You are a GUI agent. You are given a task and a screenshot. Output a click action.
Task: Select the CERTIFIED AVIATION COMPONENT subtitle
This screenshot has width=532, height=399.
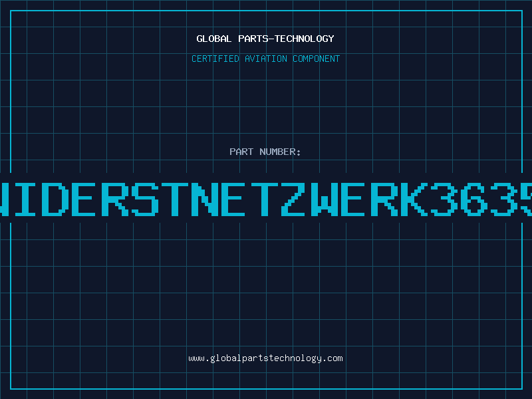tap(265, 59)
